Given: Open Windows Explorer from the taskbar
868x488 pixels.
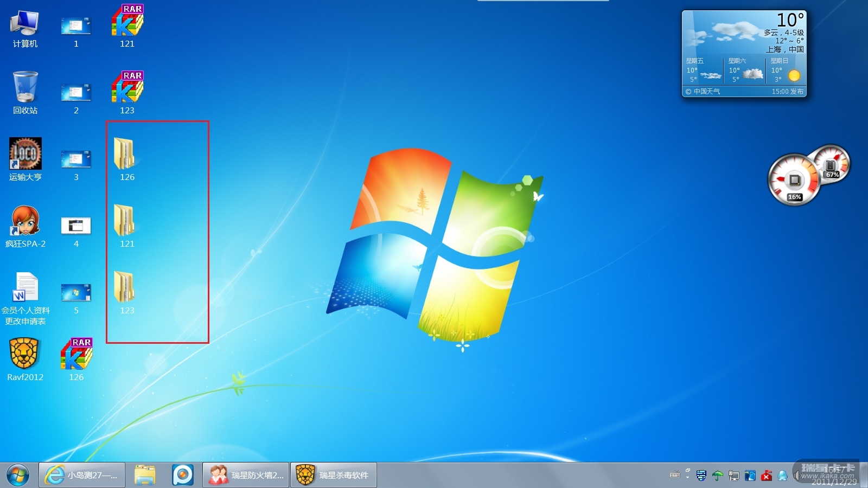Looking at the screenshot, I should [x=145, y=475].
